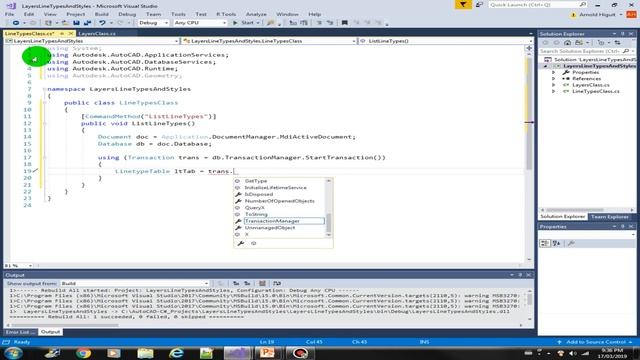Open Internet Explorer from the taskbar
The image size is (640, 360).
176,353
